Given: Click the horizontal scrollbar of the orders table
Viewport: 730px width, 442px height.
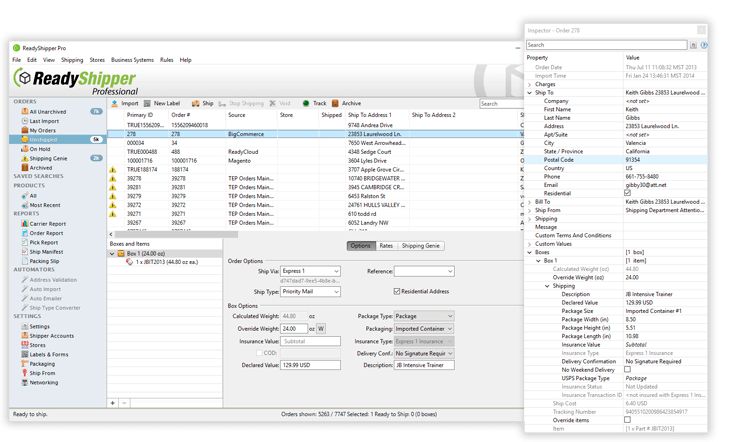Looking at the screenshot, I should coord(176,234).
